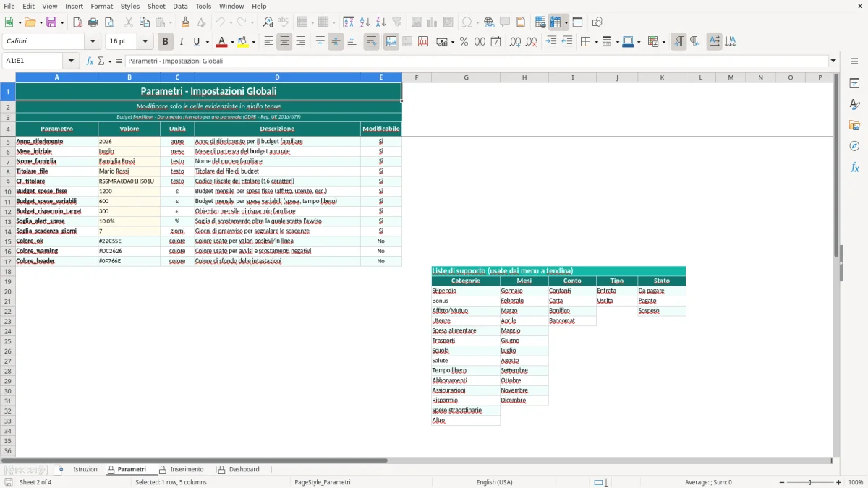Expand the Background Color dropdown arrow
Image resolution: width=868 pixels, height=488 pixels.
coord(253,42)
